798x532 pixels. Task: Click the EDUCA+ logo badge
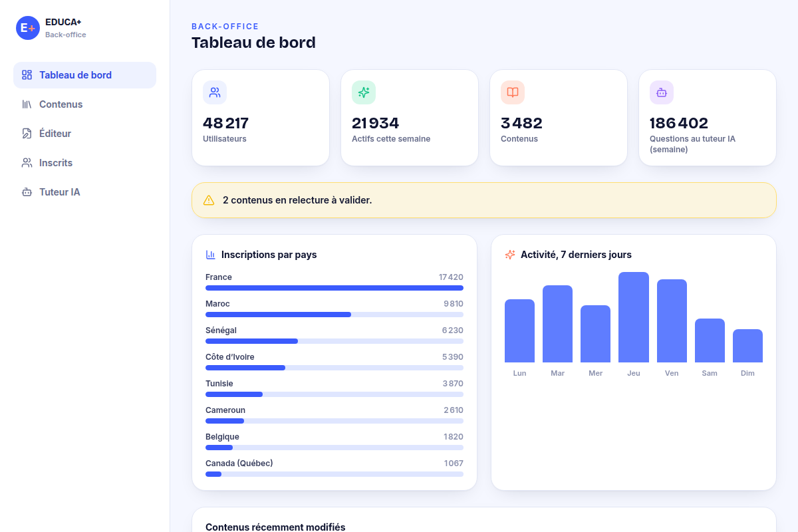click(x=28, y=28)
